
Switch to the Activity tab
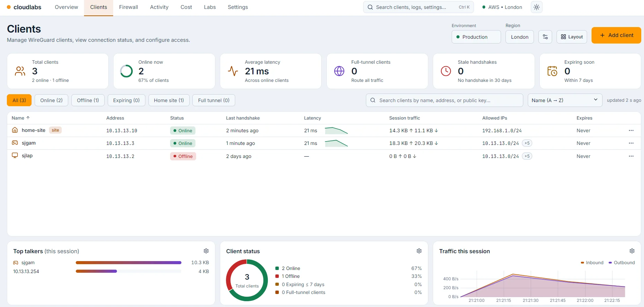pyautogui.click(x=159, y=7)
